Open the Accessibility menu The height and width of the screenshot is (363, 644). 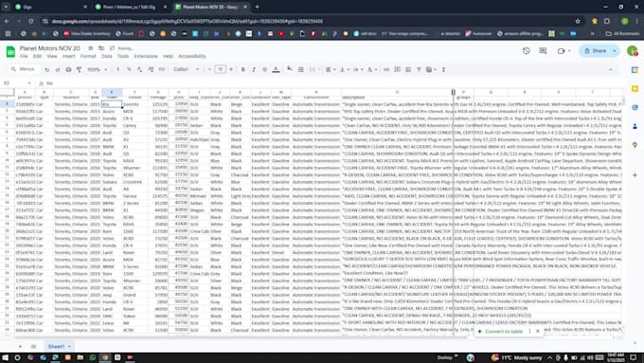pyautogui.click(x=192, y=56)
